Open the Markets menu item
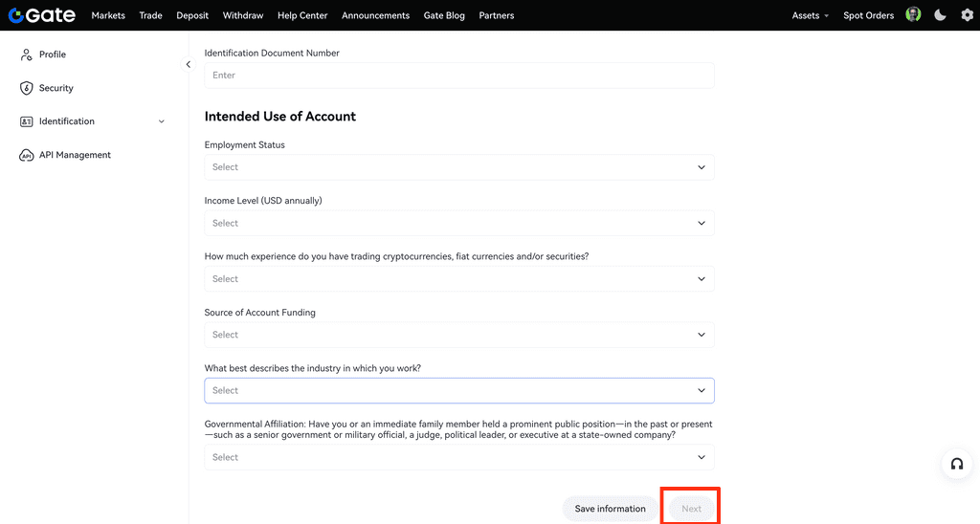This screenshot has height=524, width=980. [108, 15]
